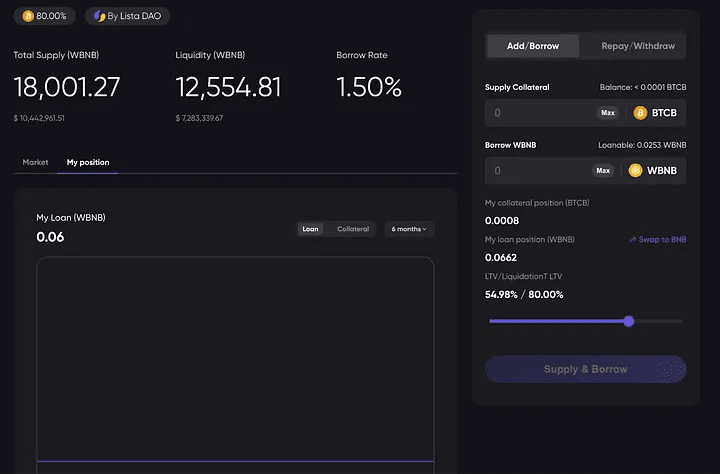Switch to Repay/Withdraw mode
The width and height of the screenshot is (720, 474).
pyautogui.click(x=637, y=46)
